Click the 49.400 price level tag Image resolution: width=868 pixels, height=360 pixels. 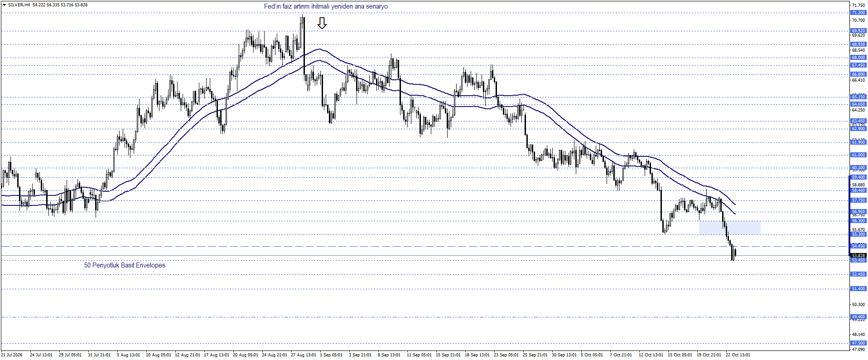[x=858, y=317]
